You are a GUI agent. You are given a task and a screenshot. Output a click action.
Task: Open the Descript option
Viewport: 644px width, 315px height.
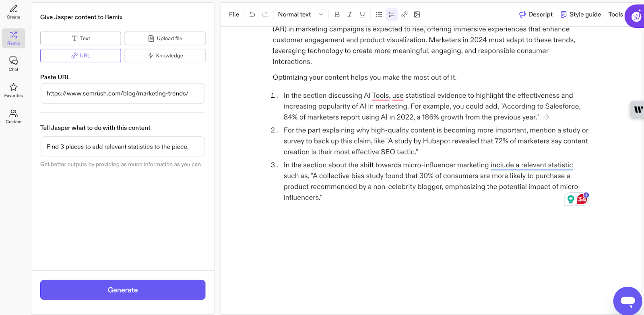click(536, 14)
